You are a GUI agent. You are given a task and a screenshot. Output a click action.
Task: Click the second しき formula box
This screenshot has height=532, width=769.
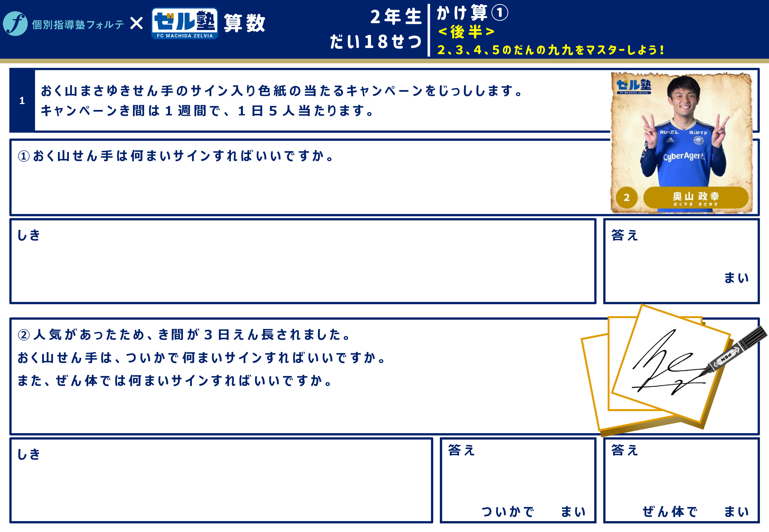pos(221,480)
